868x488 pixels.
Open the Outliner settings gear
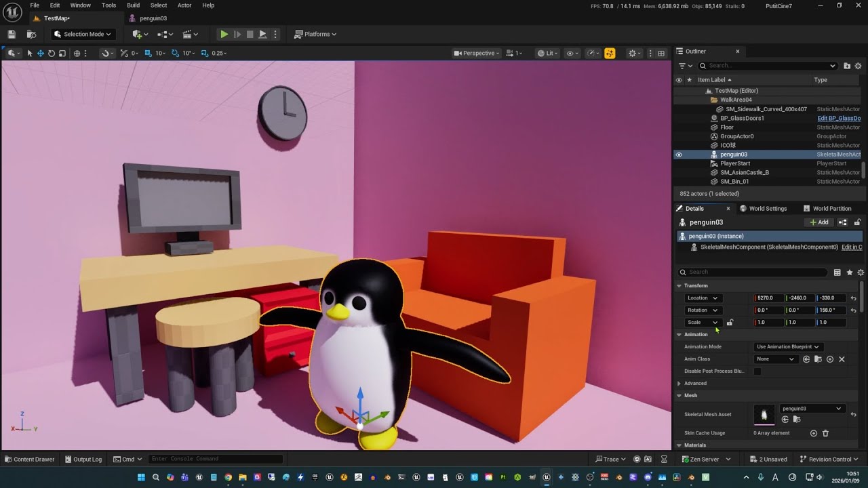point(858,66)
